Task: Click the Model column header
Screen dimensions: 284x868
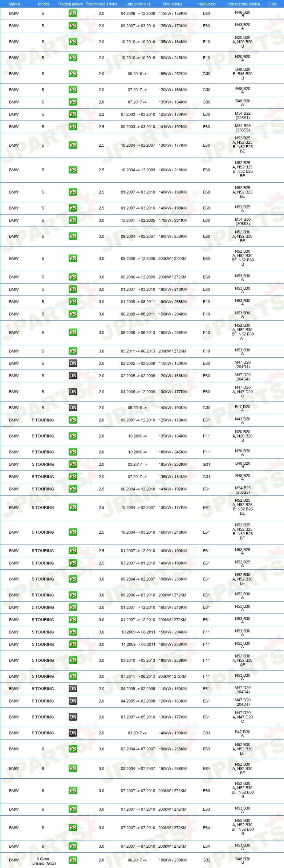Action: click(x=43, y=4)
